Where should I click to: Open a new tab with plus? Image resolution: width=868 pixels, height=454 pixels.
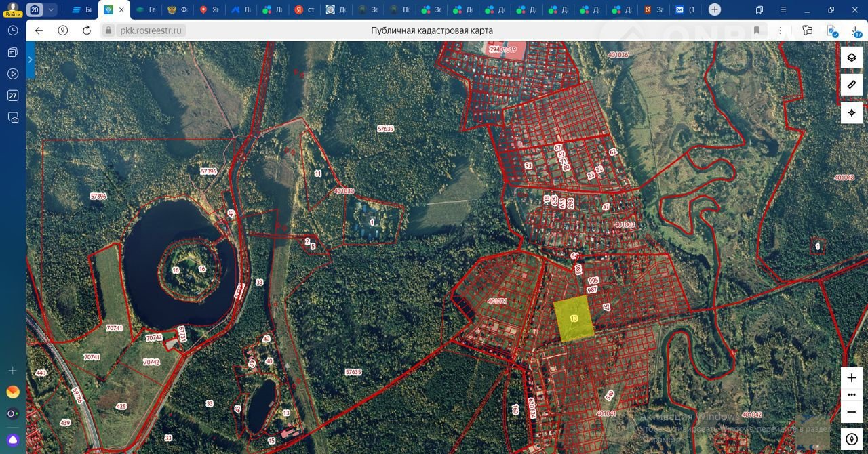pos(715,9)
